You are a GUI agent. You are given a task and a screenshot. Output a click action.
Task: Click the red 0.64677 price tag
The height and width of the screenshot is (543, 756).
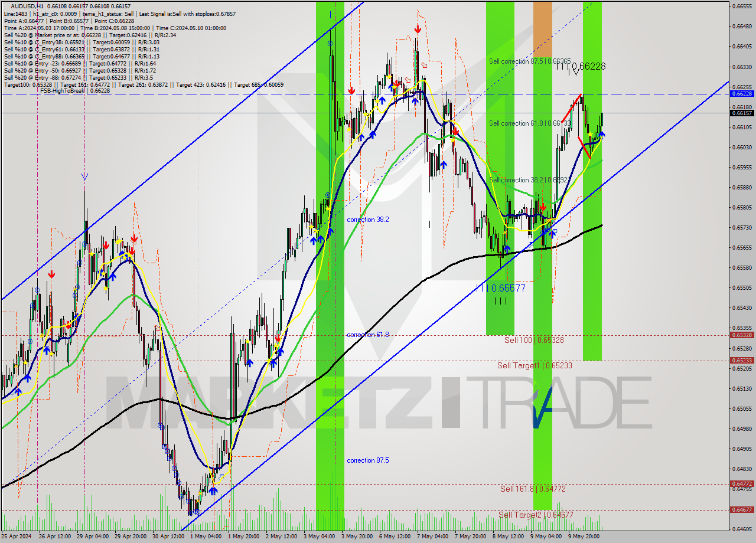[742, 509]
